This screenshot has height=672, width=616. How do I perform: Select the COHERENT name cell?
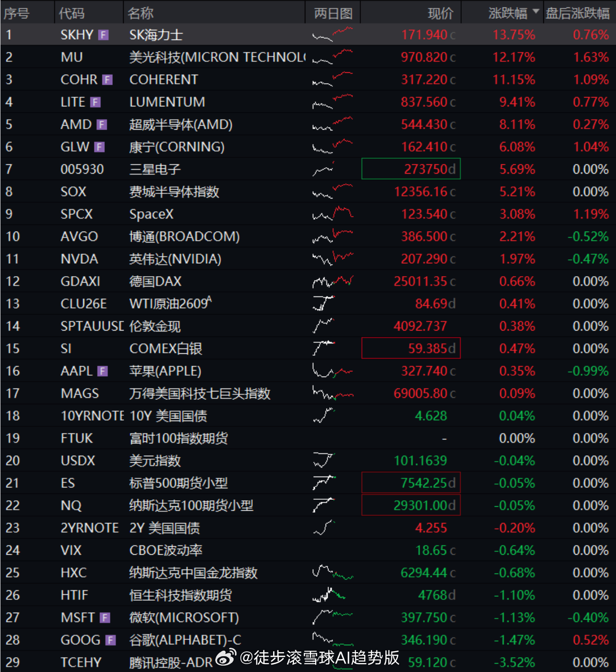pos(163,80)
